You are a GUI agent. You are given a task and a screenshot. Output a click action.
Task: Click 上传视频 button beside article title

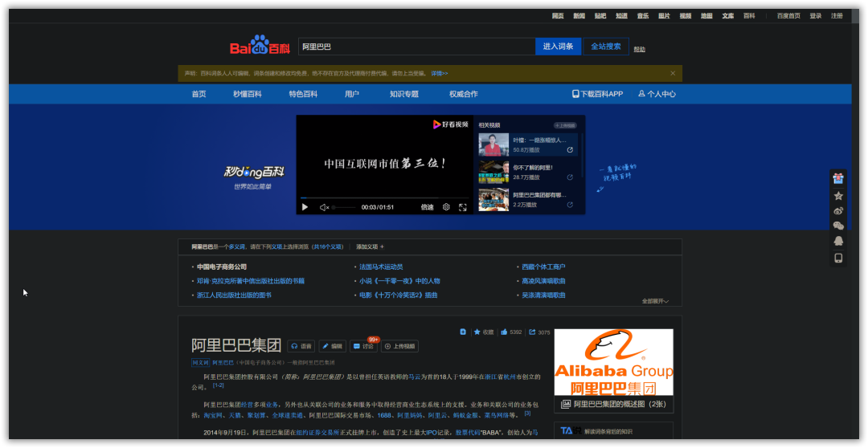[x=399, y=346]
